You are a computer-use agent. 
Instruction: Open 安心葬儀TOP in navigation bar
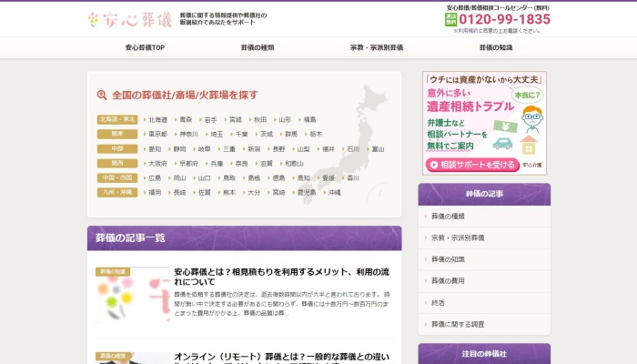coord(145,47)
